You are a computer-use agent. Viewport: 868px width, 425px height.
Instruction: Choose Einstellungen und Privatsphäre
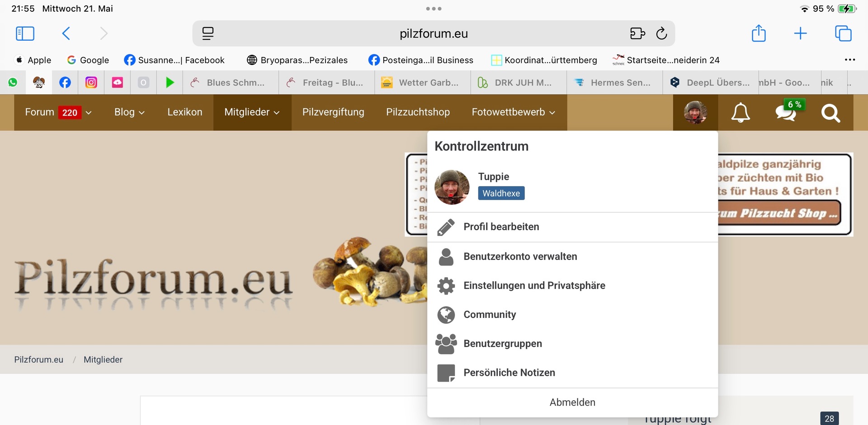pyautogui.click(x=534, y=285)
